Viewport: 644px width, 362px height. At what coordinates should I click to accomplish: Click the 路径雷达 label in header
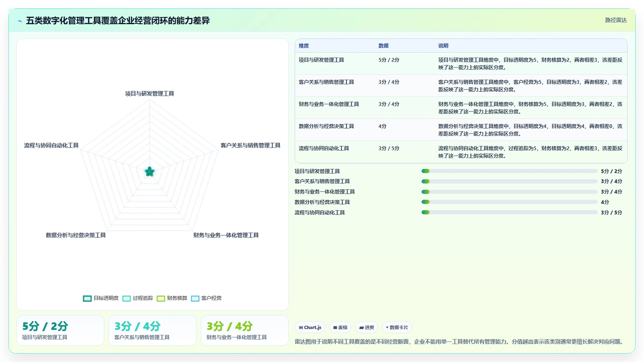pyautogui.click(x=616, y=20)
